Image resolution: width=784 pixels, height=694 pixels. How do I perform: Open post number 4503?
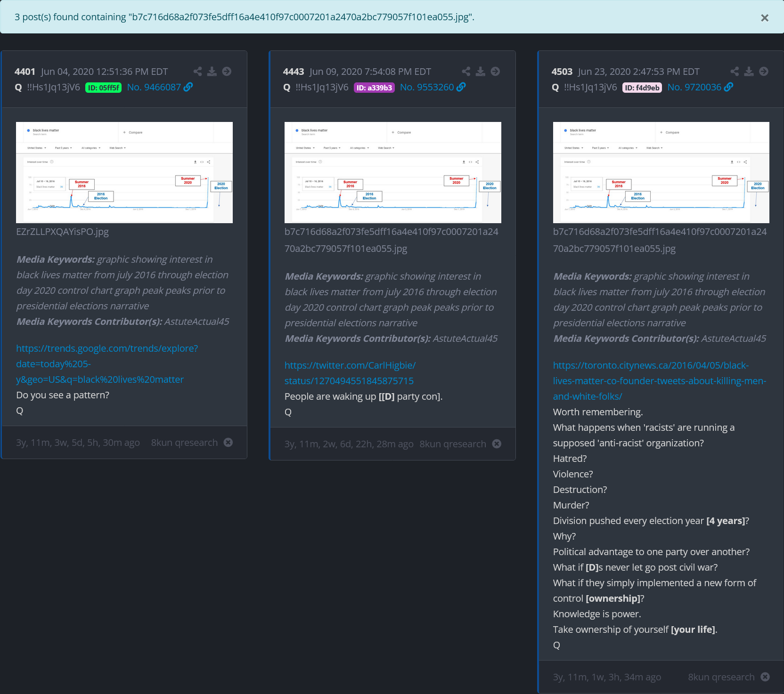coord(562,72)
